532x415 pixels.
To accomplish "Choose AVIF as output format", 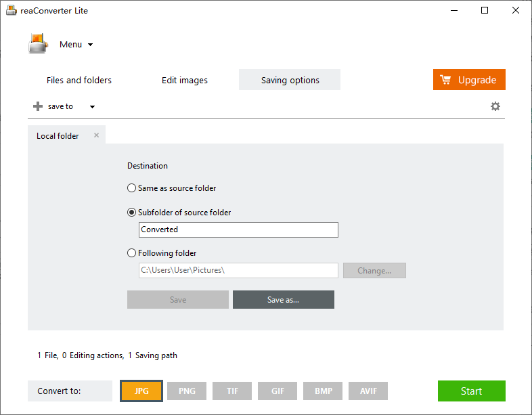I will pos(368,391).
